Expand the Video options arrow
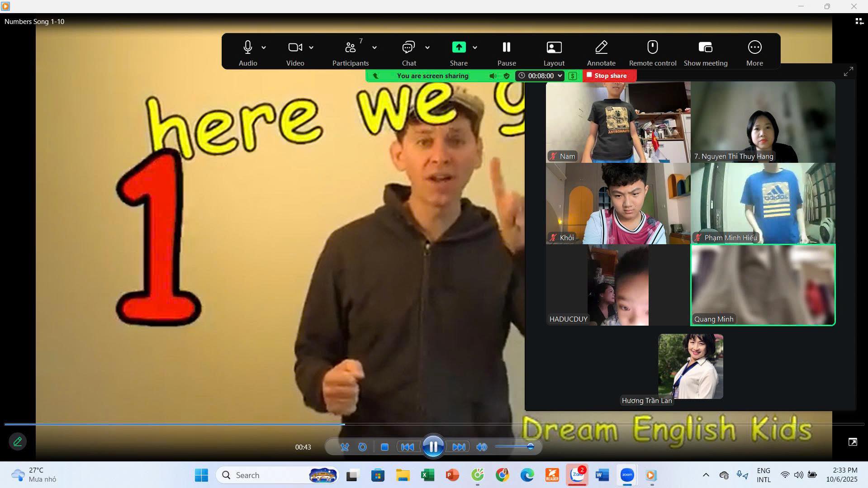Screen dimensions: 868x488 (x=311, y=47)
